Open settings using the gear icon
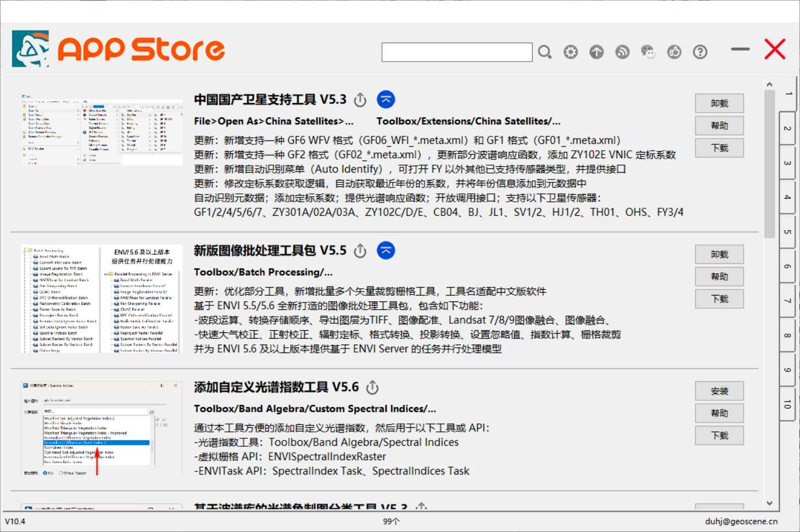 pyautogui.click(x=570, y=52)
